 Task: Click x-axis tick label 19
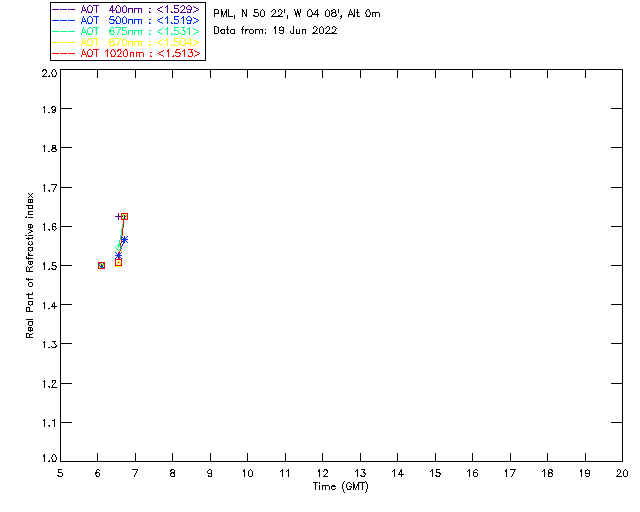(x=585, y=473)
